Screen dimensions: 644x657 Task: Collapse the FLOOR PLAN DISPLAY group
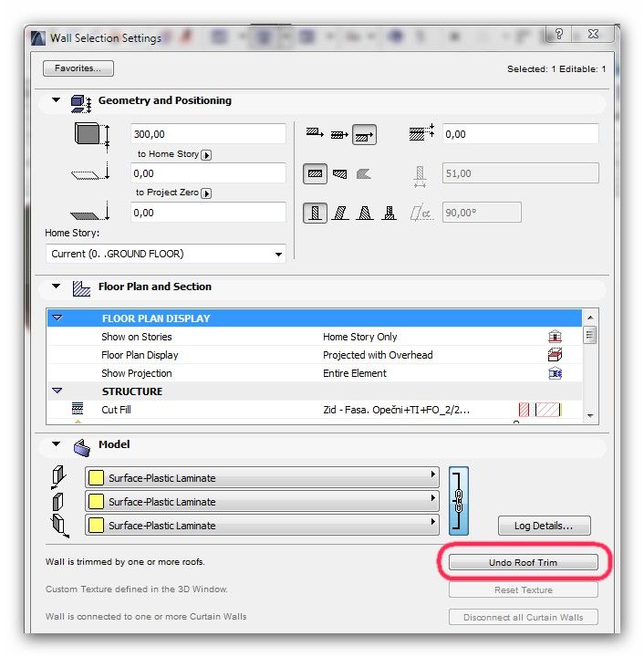57,318
